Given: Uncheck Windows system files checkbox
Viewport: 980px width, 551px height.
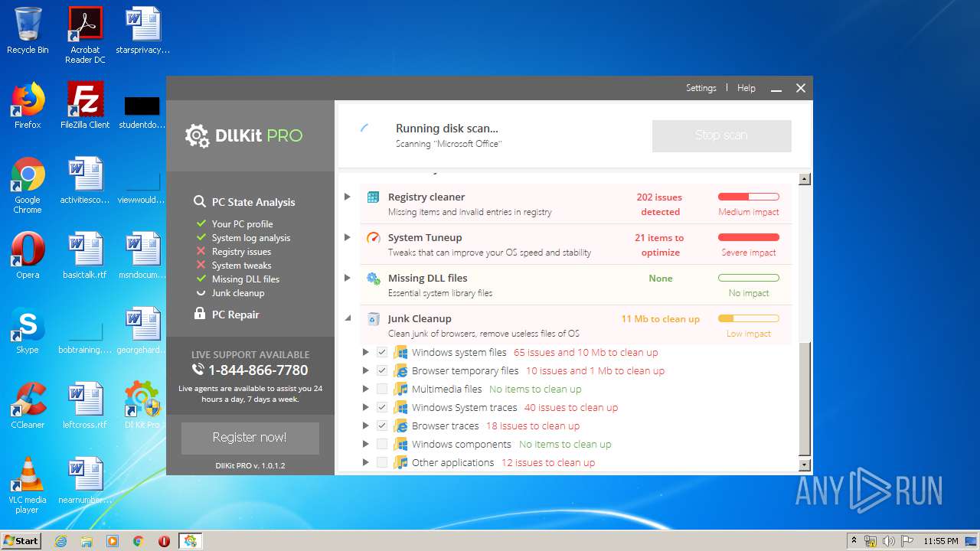Looking at the screenshot, I should tap(382, 353).
